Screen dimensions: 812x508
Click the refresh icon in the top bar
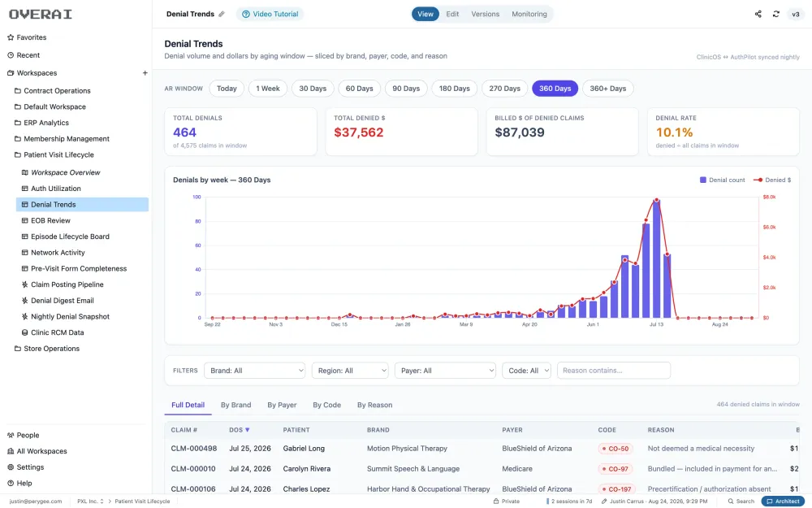(x=775, y=14)
